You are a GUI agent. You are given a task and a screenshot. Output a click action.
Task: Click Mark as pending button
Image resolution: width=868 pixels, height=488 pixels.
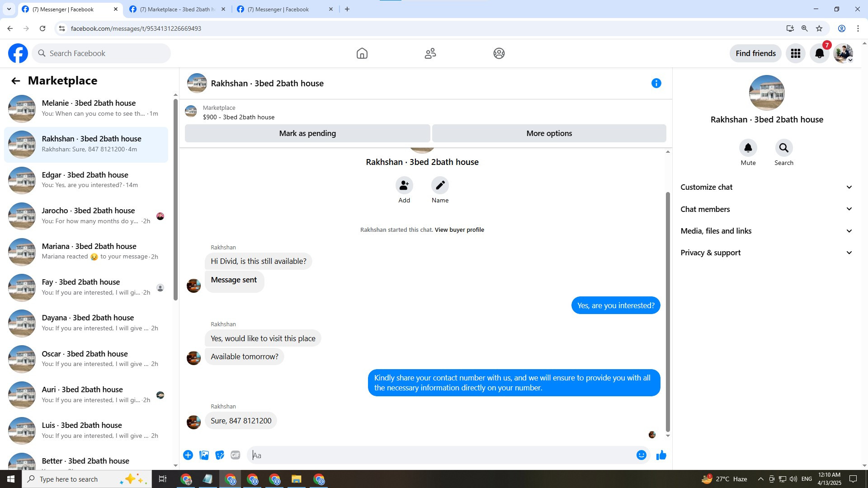click(x=307, y=133)
